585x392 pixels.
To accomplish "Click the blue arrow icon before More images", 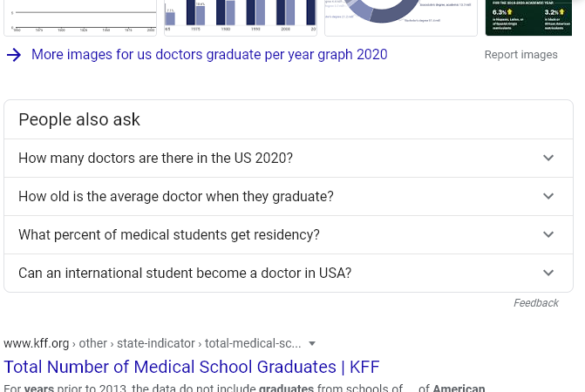I will point(14,55).
